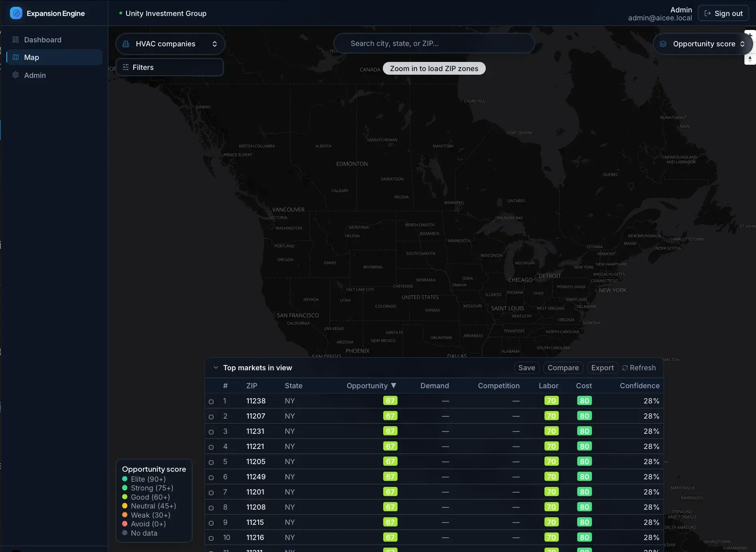The image size is (756, 552).
Task: Click the SAN FRANCISCO label on the map
Action: 298,315
